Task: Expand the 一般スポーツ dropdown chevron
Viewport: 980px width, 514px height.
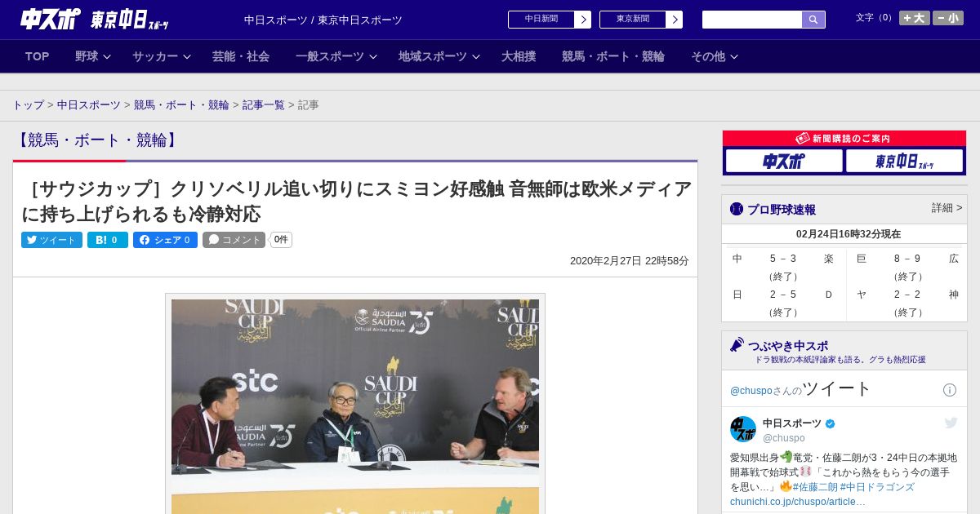Action: pyautogui.click(x=373, y=56)
